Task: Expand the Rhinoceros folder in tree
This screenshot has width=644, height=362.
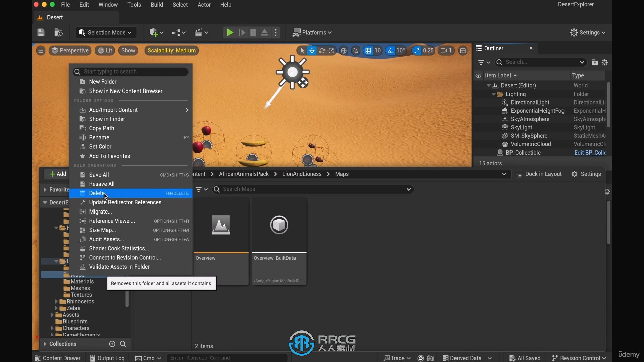Action: [x=56, y=302]
